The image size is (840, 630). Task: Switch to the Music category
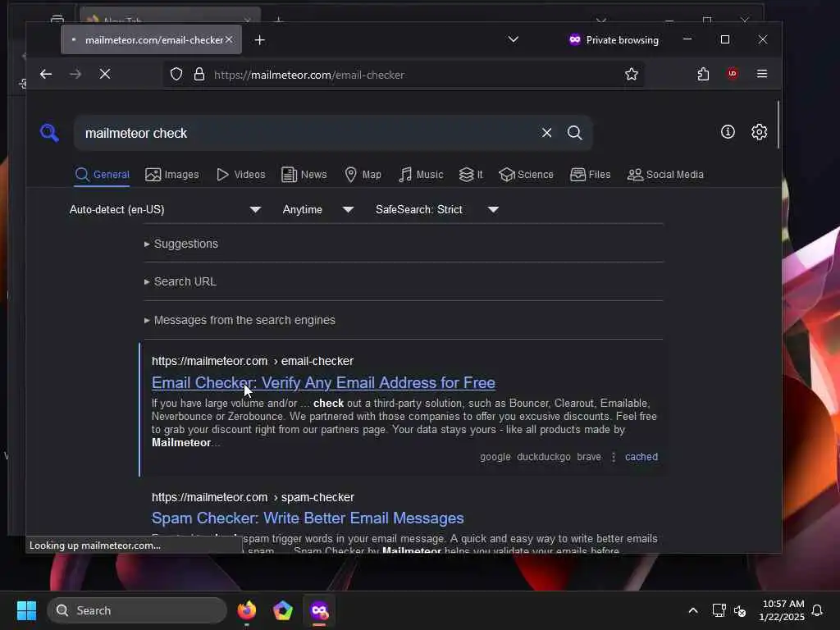(421, 175)
